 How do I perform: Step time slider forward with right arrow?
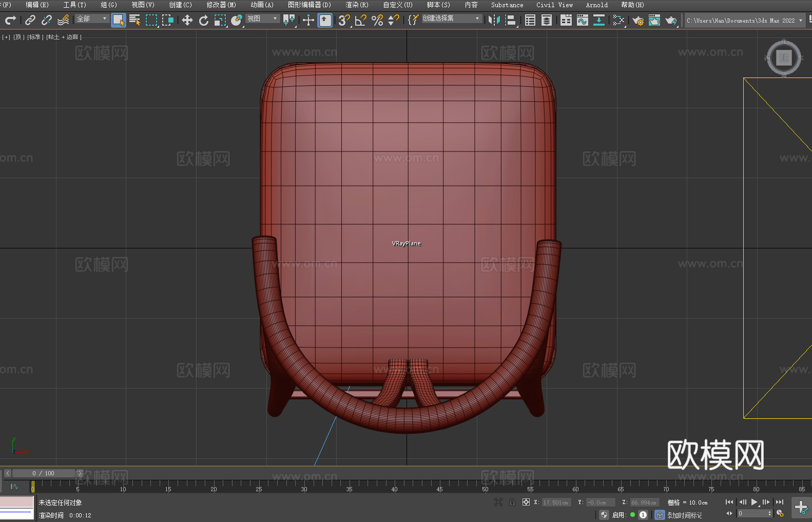pos(80,473)
